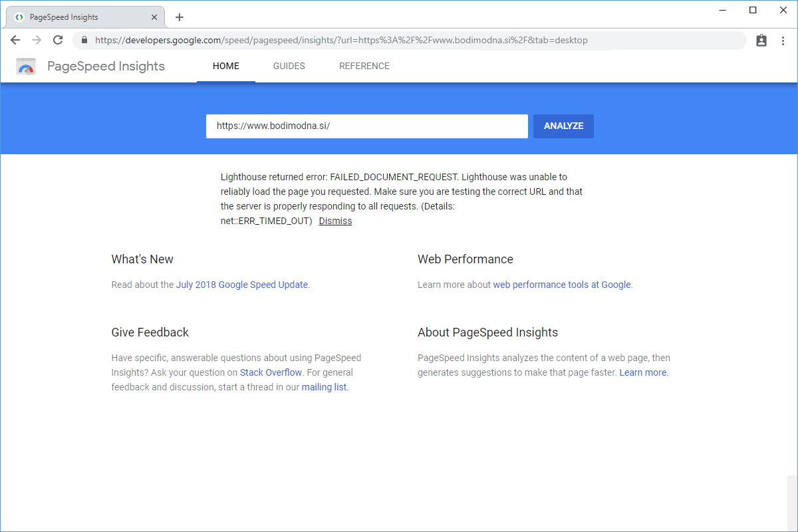Click the browser back arrow

(15, 40)
